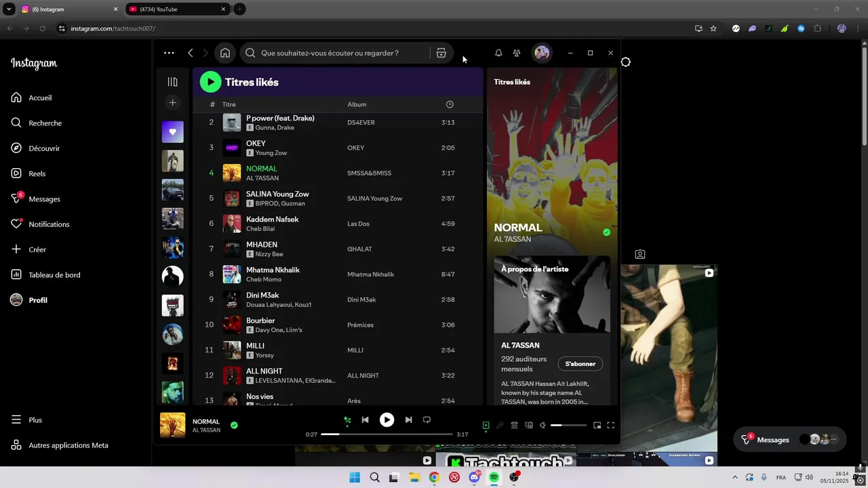Sort by Titre column header
This screenshot has height=488, width=868.
229,104
